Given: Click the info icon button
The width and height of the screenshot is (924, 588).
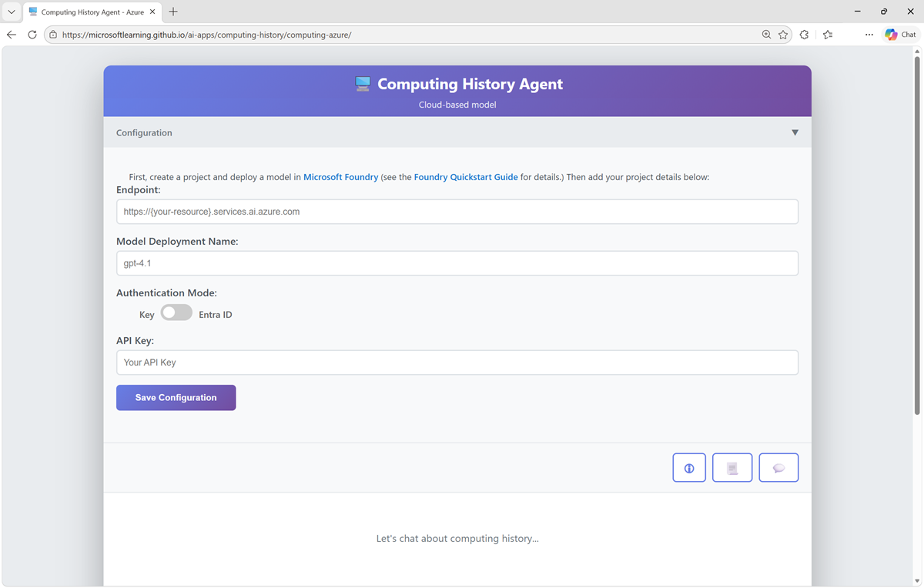Looking at the screenshot, I should coord(689,468).
